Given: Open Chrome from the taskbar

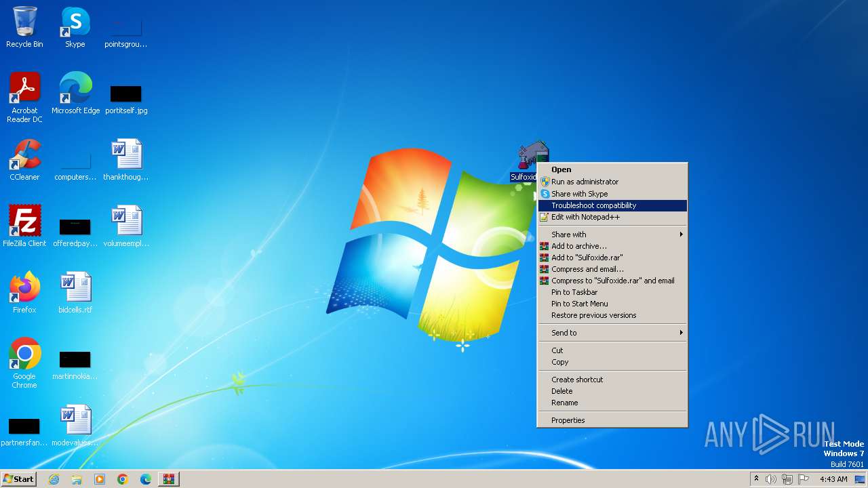Looking at the screenshot, I should [x=123, y=479].
